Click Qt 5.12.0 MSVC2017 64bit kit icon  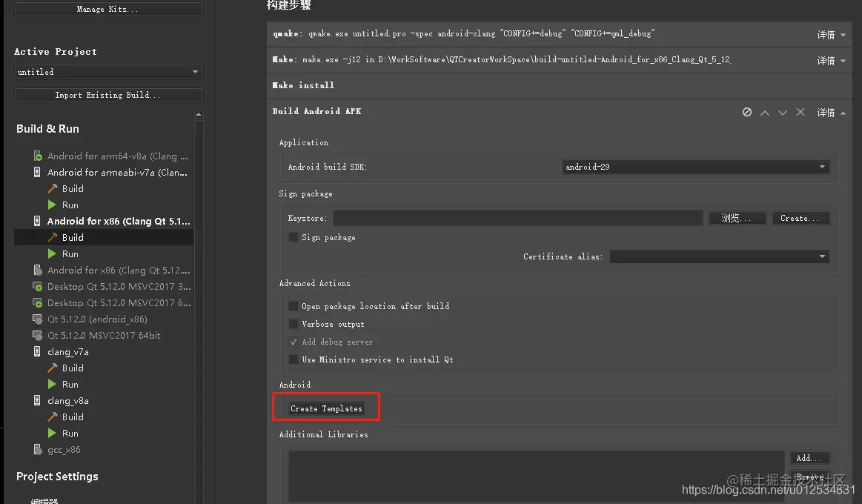coord(37,335)
